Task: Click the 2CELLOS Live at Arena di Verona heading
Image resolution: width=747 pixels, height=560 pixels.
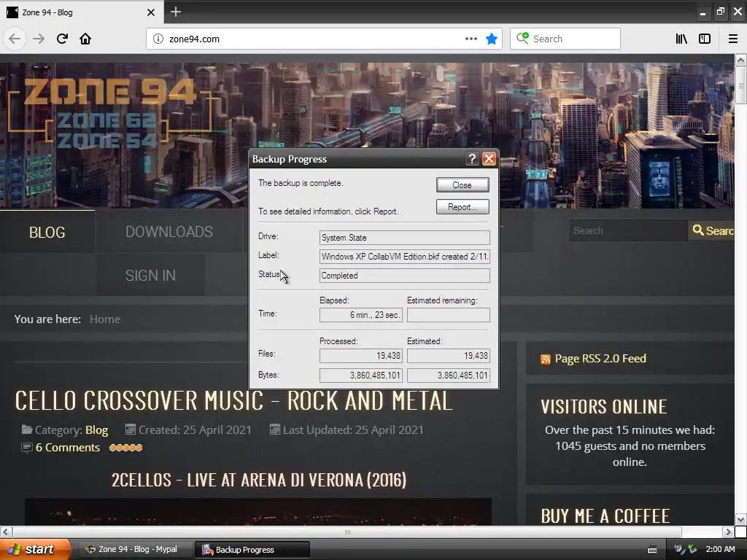Action: click(x=259, y=480)
